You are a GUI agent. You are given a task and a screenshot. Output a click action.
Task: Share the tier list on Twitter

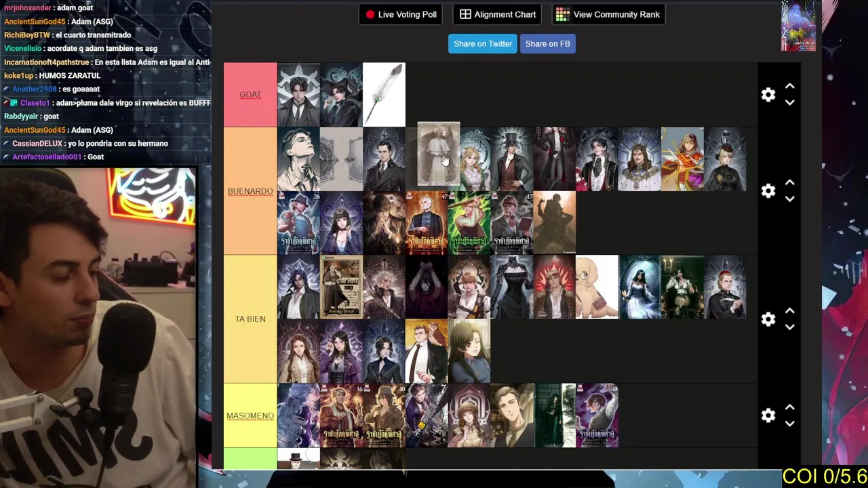pos(483,43)
